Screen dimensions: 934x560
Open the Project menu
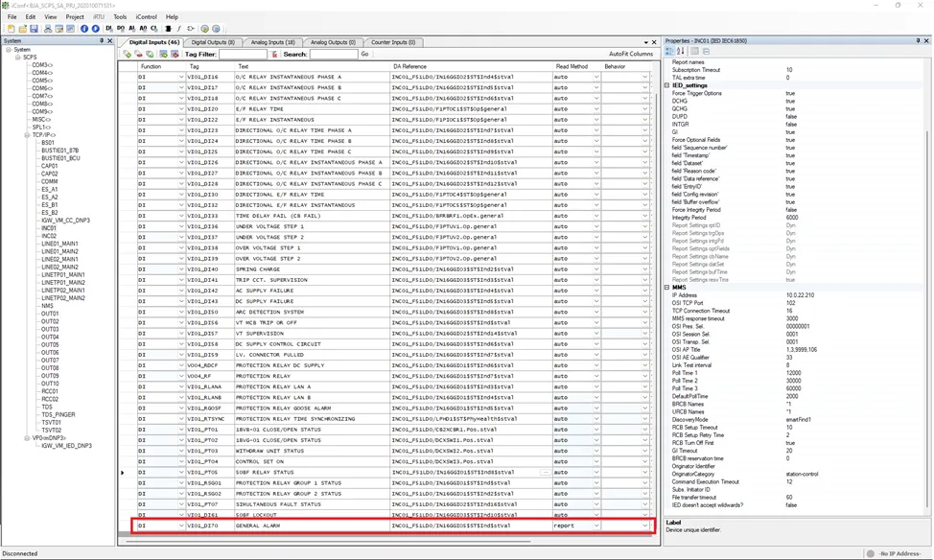click(x=75, y=16)
